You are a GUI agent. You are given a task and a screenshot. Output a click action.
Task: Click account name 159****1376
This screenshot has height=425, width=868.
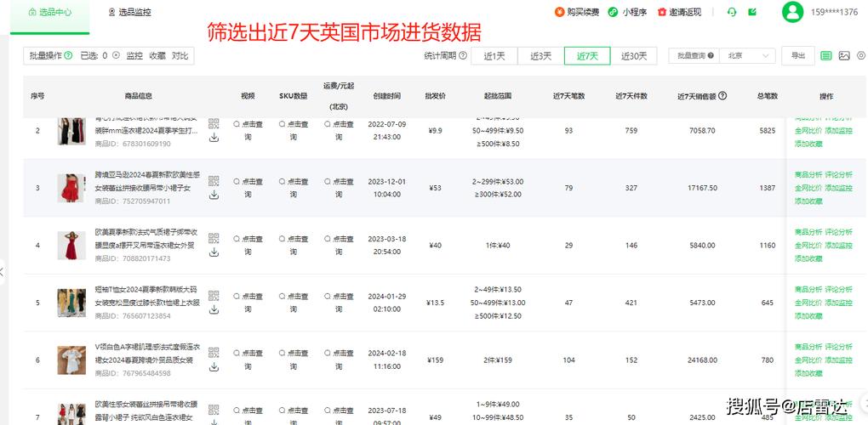click(834, 12)
